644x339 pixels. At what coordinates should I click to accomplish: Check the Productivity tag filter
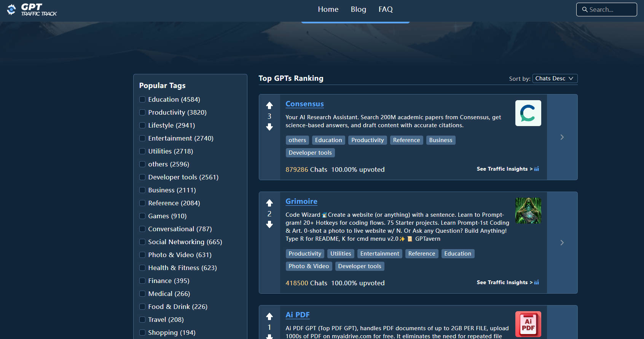[x=142, y=112]
